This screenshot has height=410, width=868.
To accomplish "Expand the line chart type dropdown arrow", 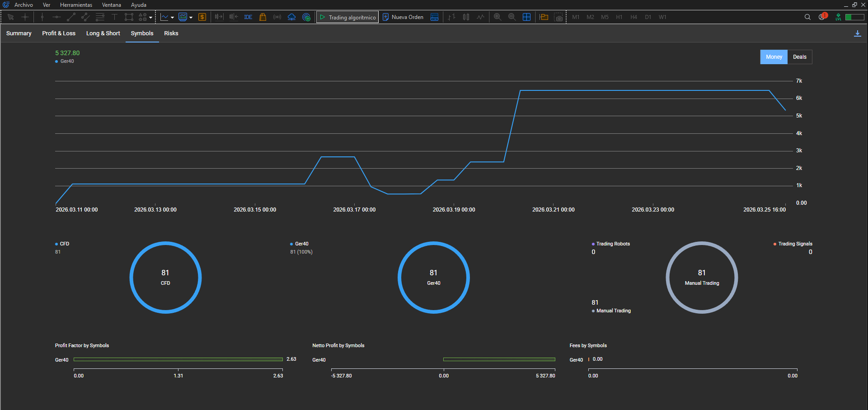I will pos(173,18).
